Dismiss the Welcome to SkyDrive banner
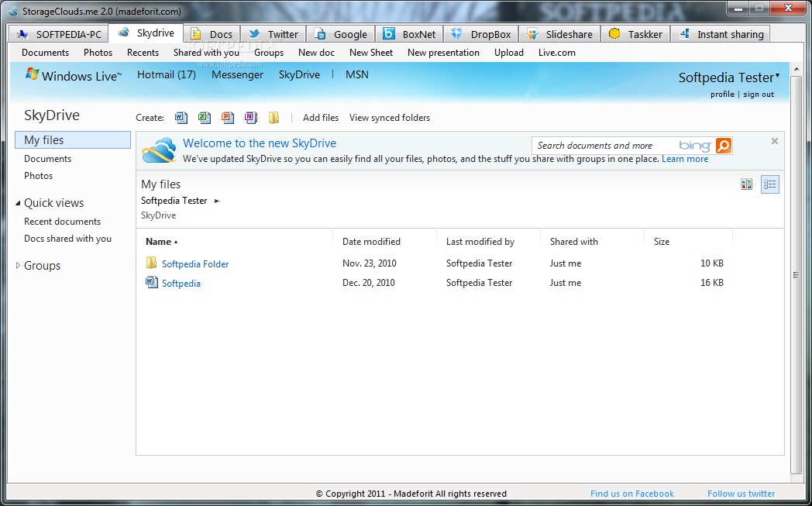 pyautogui.click(x=775, y=141)
